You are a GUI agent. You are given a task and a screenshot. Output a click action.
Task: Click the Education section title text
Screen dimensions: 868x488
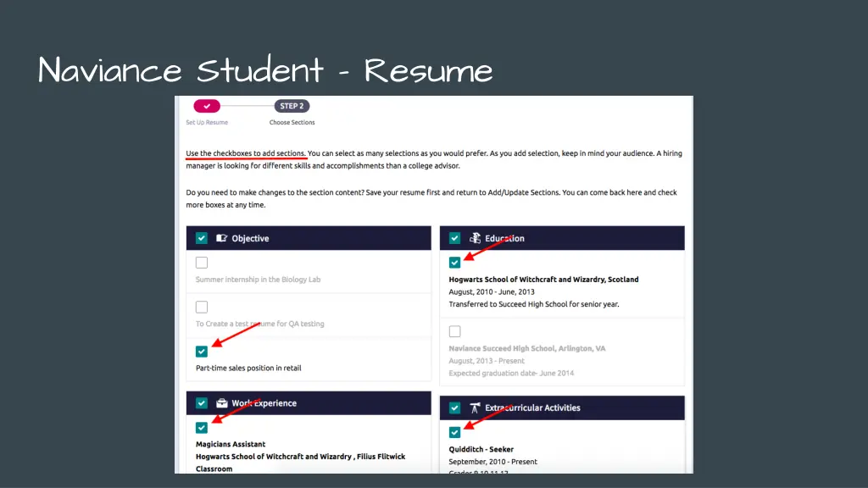tap(504, 238)
